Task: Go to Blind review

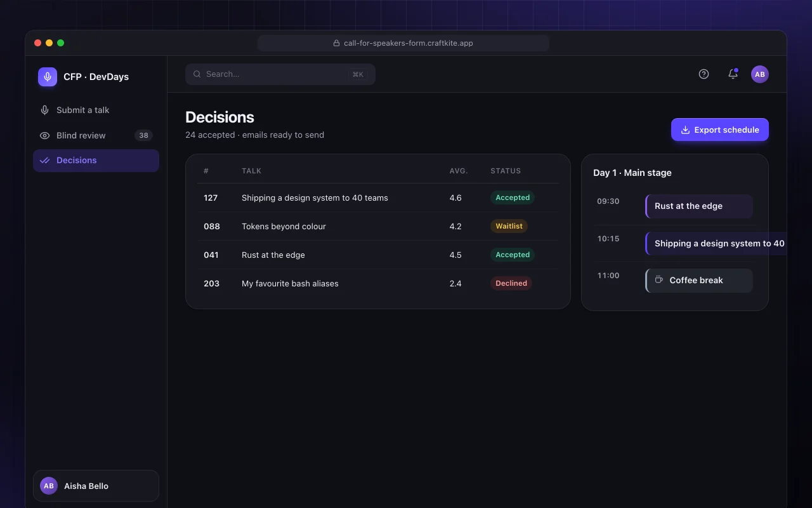Action: (96, 135)
